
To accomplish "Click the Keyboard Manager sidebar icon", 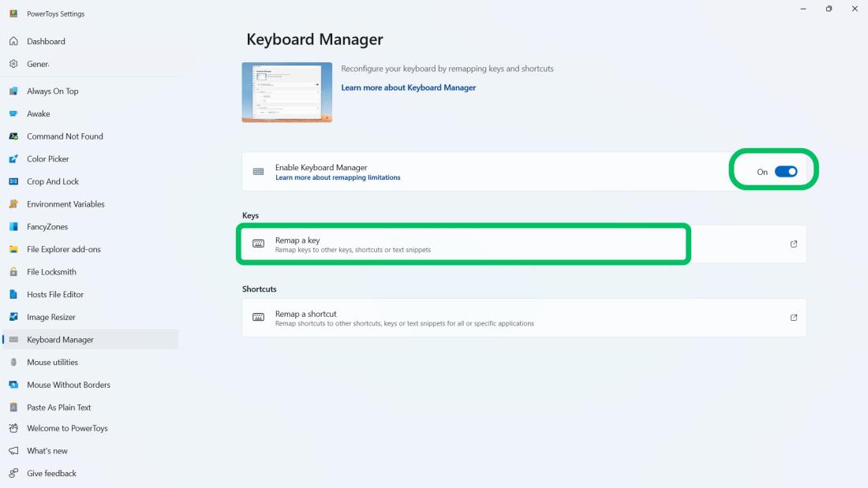I will pyautogui.click(x=14, y=340).
